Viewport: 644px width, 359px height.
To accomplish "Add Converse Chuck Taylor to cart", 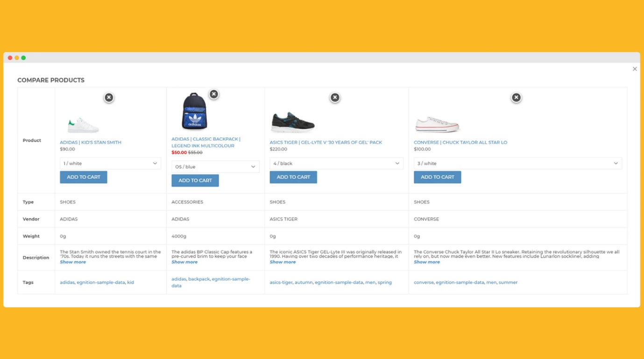I will pyautogui.click(x=437, y=177).
